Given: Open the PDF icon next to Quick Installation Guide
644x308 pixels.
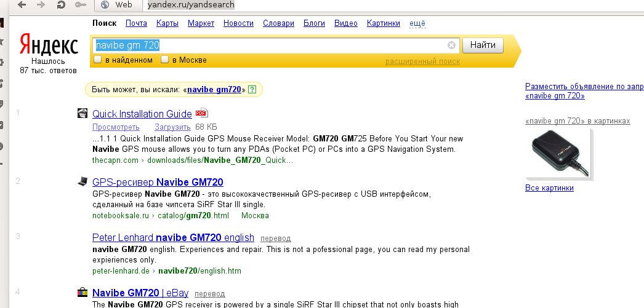Looking at the screenshot, I should pyautogui.click(x=202, y=113).
